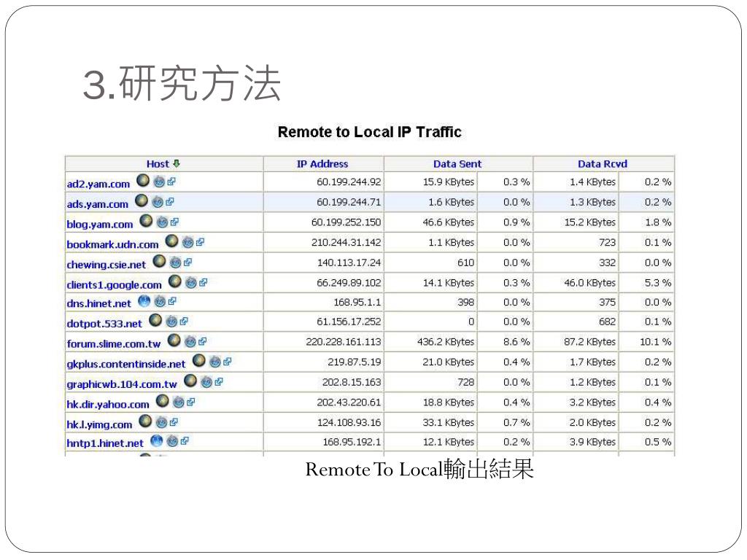Click the gray round icon beside dns.hinet.net
The width and height of the screenshot is (747, 560).
tap(160, 301)
